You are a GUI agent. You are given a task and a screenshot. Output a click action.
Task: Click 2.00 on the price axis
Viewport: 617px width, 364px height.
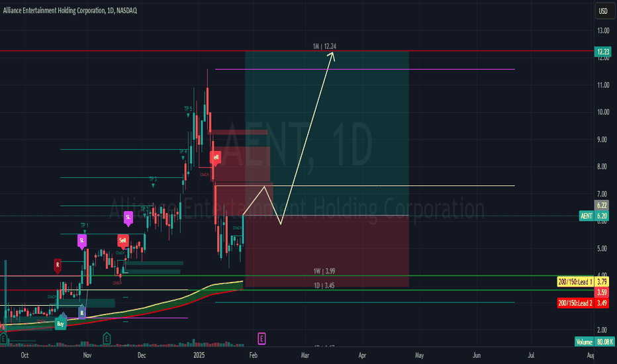[x=603, y=330]
